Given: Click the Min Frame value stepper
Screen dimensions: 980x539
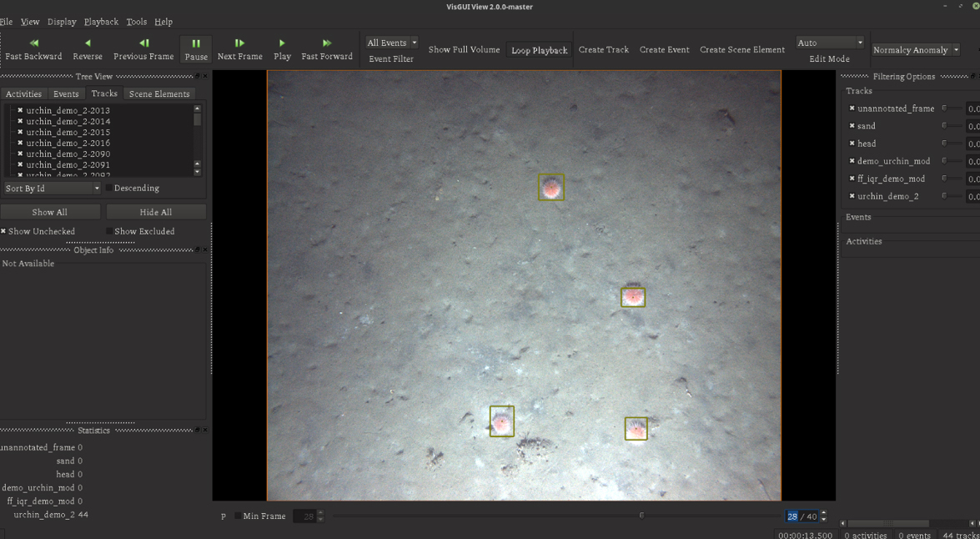Looking at the screenshot, I should point(320,516).
